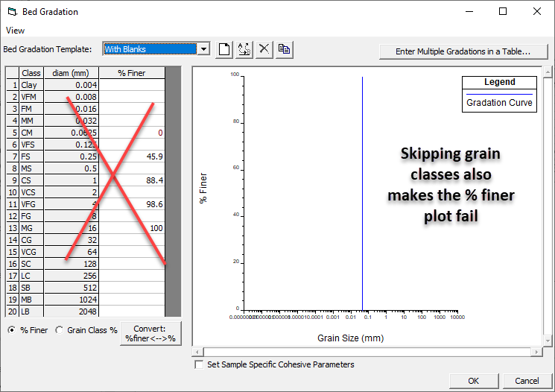The image size is (555, 392).
Task: Click the Cancel button
Action: click(x=527, y=381)
